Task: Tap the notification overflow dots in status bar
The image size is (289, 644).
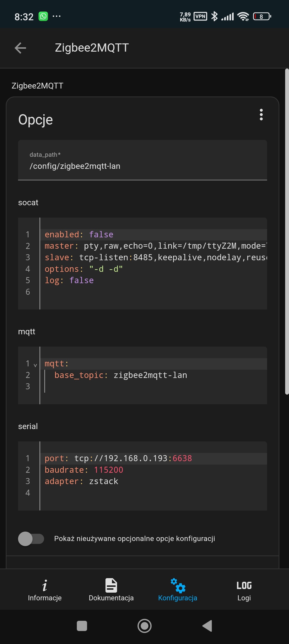Action: pyautogui.click(x=56, y=16)
